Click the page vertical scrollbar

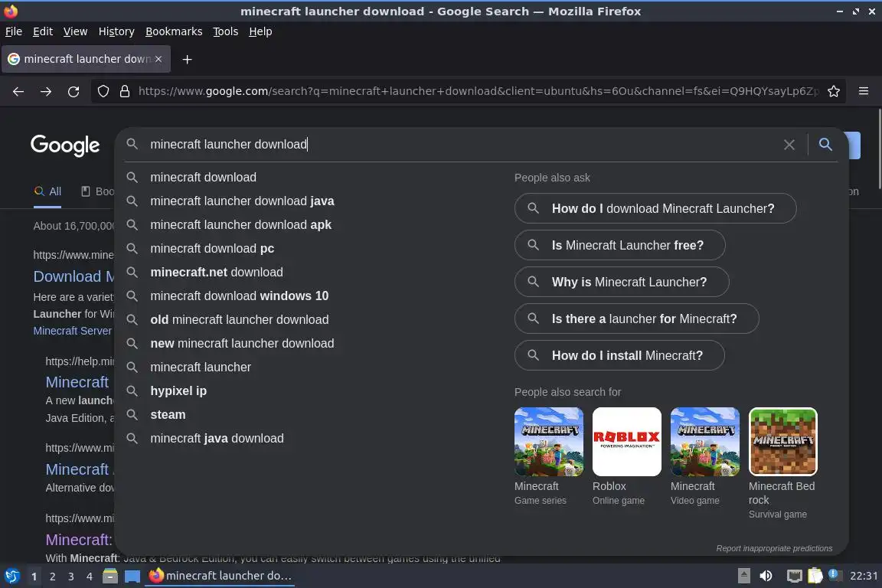point(879,149)
